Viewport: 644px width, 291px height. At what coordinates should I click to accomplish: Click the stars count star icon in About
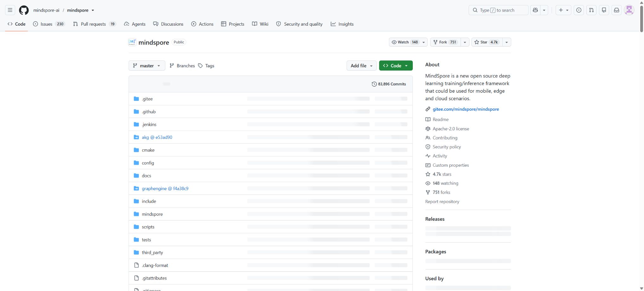coord(428,174)
